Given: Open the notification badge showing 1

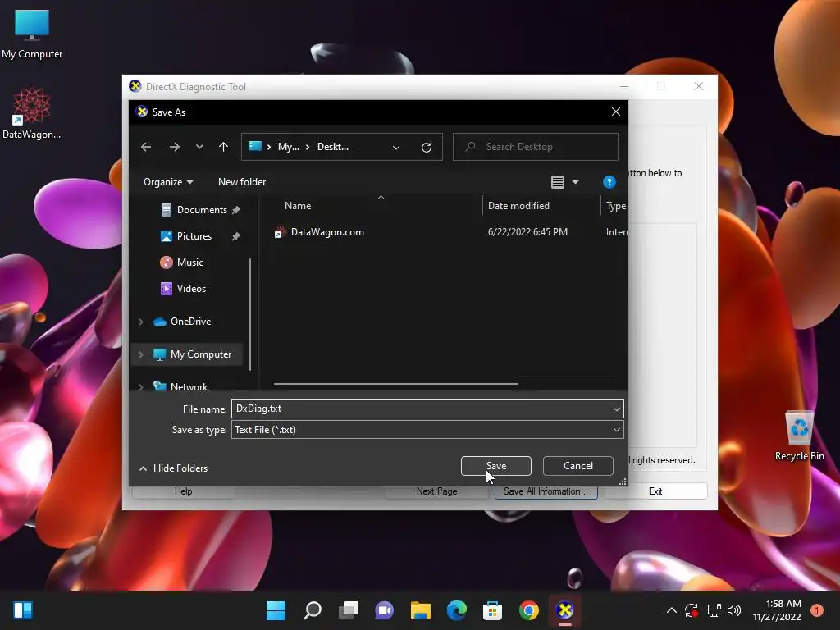Looking at the screenshot, I should tap(816, 610).
